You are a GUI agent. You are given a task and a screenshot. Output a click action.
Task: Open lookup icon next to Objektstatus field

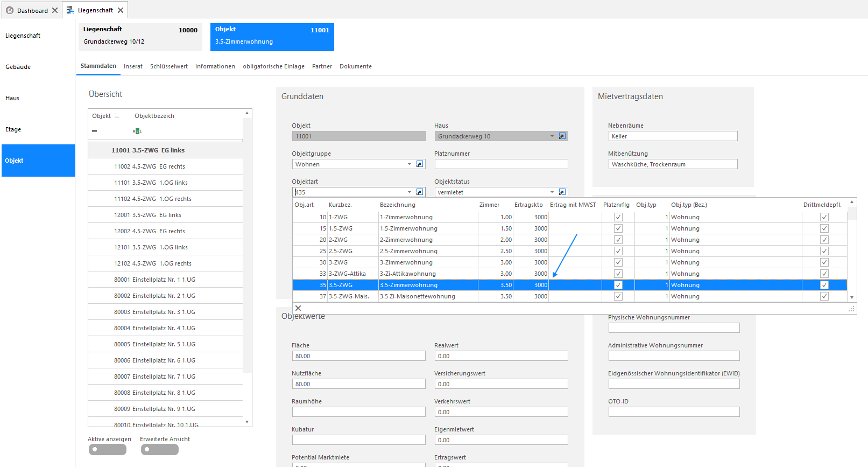(562, 192)
